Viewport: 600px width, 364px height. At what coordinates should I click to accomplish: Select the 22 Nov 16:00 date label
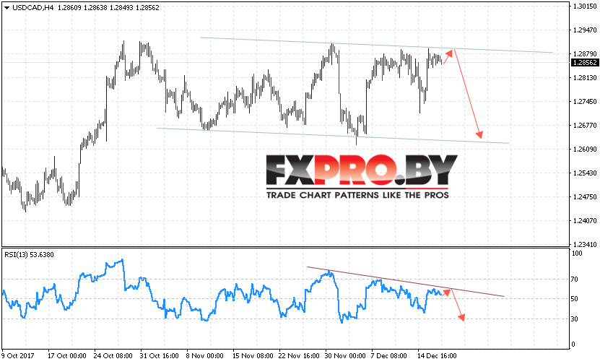coord(299,355)
